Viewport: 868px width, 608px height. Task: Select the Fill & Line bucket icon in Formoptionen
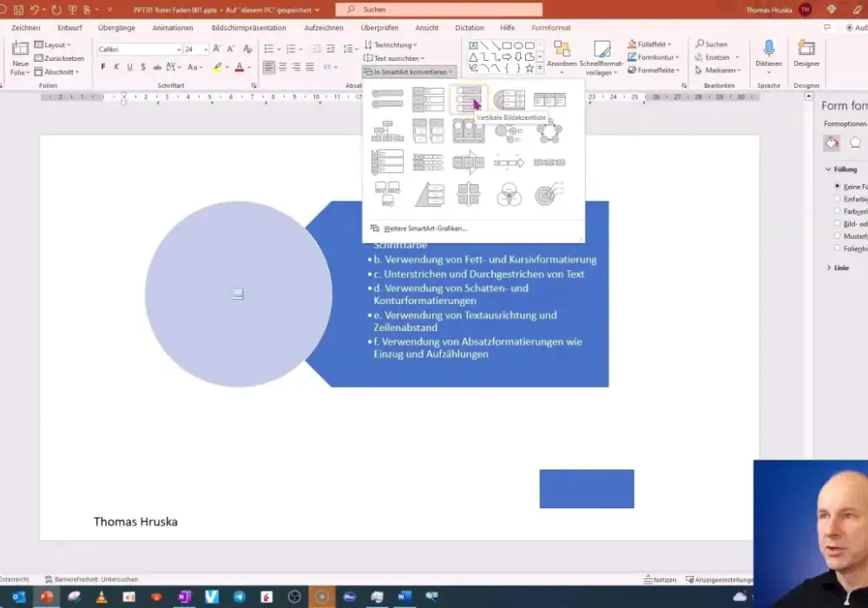coord(832,142)
